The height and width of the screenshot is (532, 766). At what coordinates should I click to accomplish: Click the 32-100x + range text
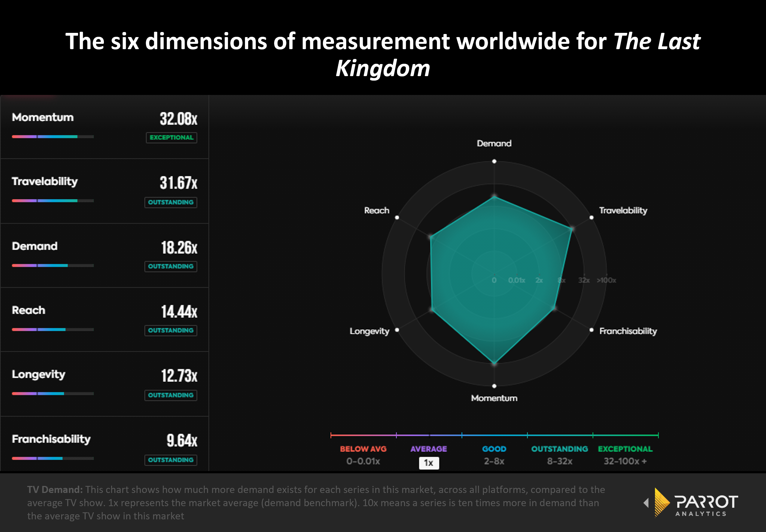pyautogui.click(x=625, y=461)
